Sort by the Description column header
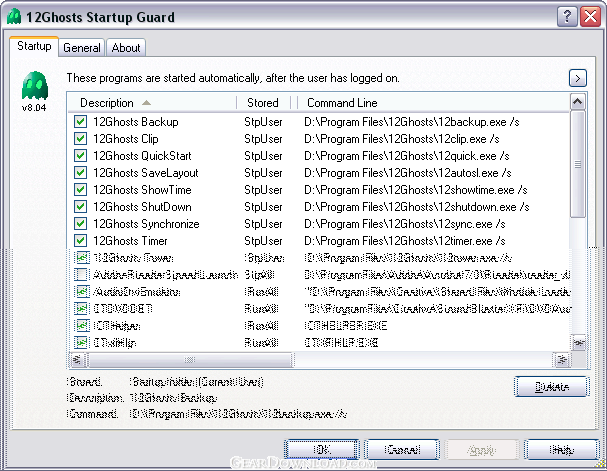 coord(152,103)
